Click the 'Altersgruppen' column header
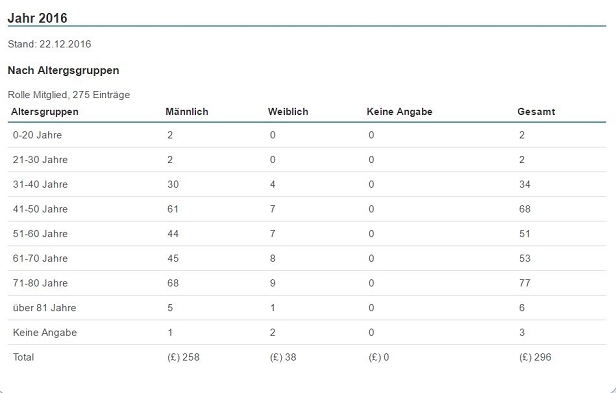The width and height of the screenshot is (616, 393). coord(45,112)
